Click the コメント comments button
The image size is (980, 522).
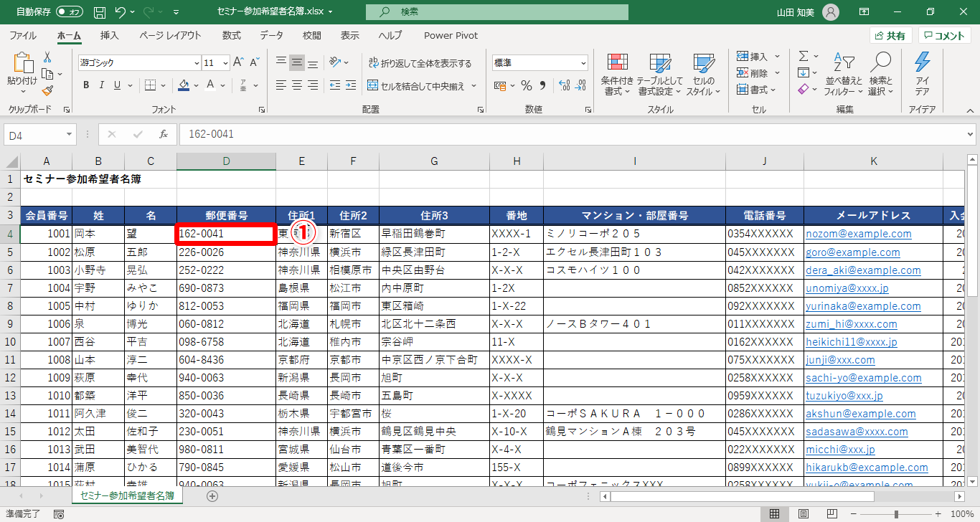tap(945, 36)
